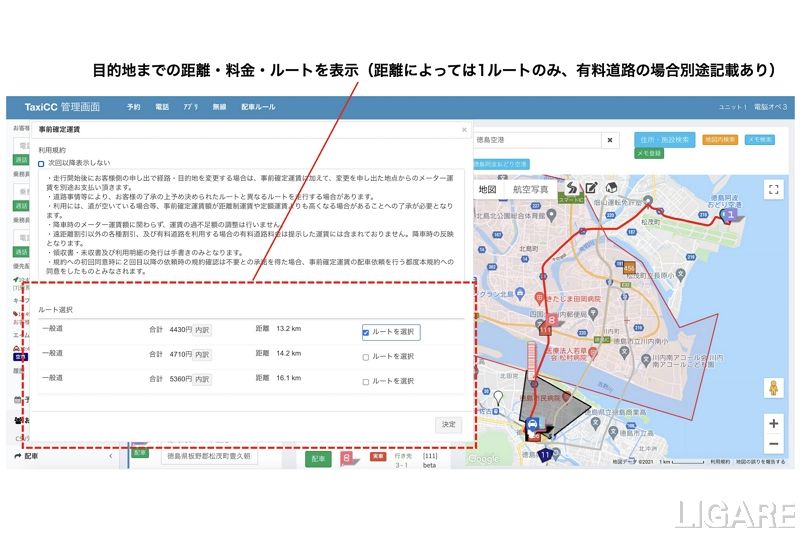
Task: Click the smart IC road icon on map
Action: [x=571, y=188]
